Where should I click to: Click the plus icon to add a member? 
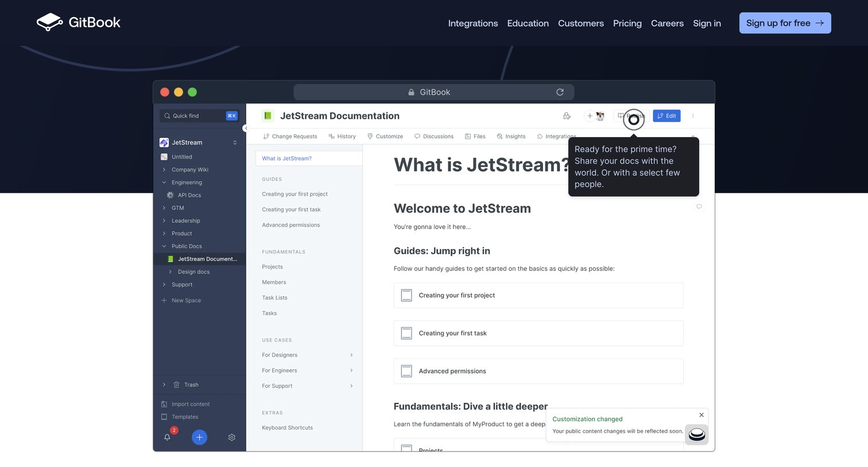(590, 116)
